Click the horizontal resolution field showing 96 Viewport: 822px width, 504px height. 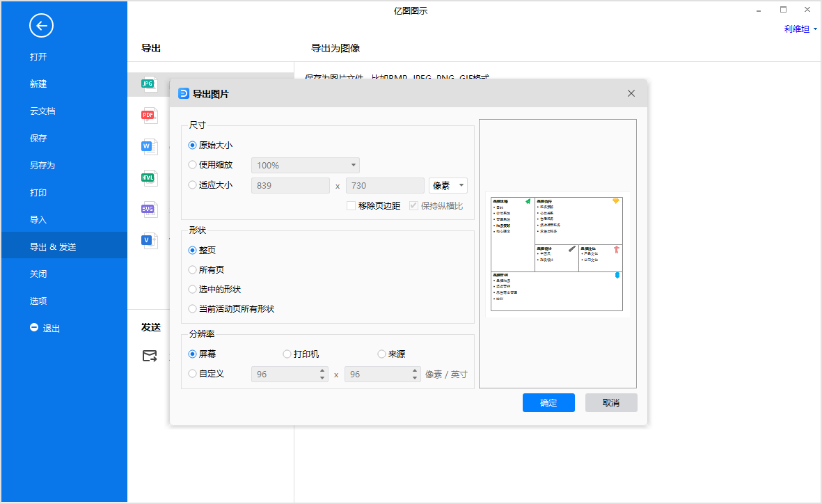(x=285, y=374)
